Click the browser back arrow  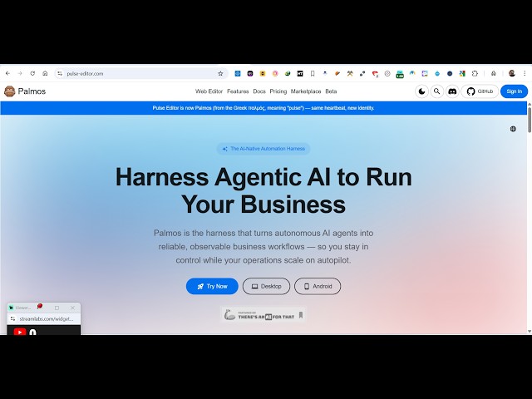(7, 73)
